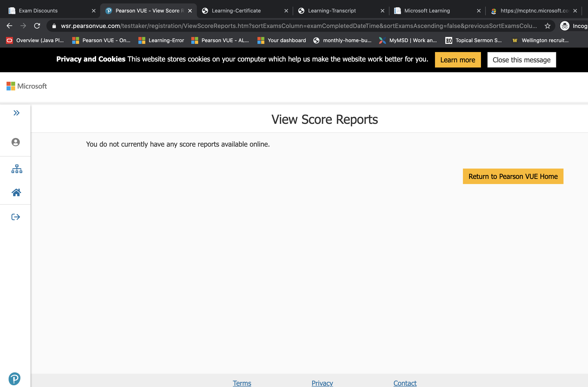Close the Microsoft Learning tab
This screenshot has height=387, width=588.
(479, 11)
